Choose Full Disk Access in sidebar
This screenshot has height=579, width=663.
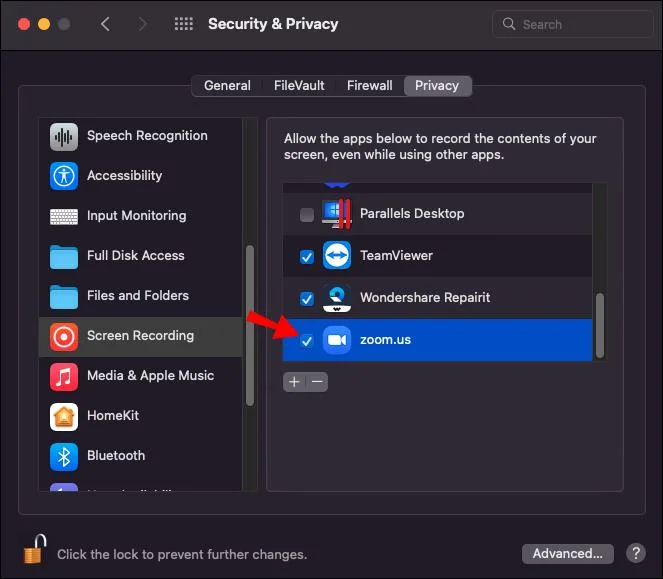[x=135, y=256]
